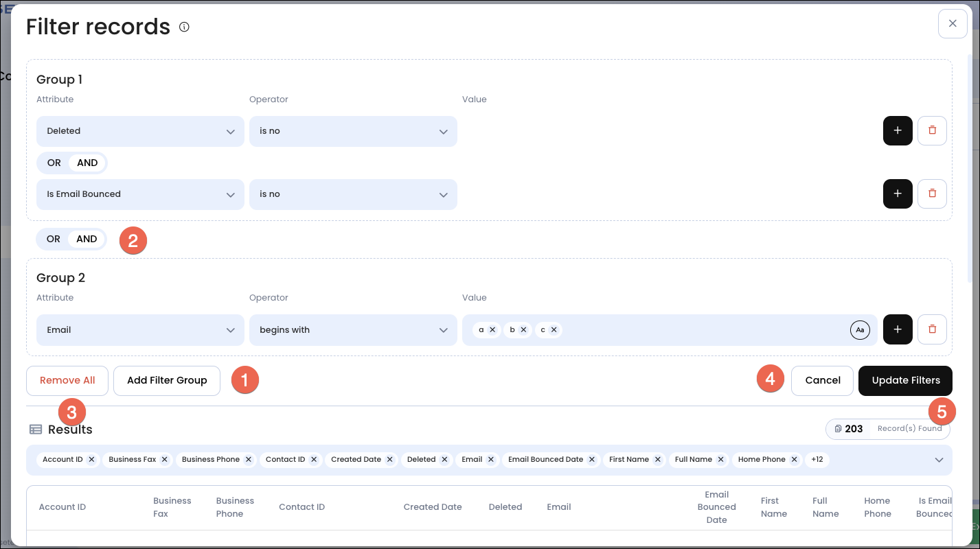The height and width of the screenshot is (549, 980).
Task: Delete the Is Email Bounced filter row
Action: click(932, 194)
